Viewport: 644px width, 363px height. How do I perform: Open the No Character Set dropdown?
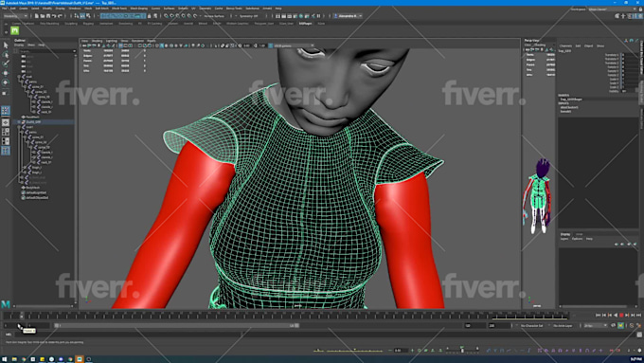click(532, 326)
